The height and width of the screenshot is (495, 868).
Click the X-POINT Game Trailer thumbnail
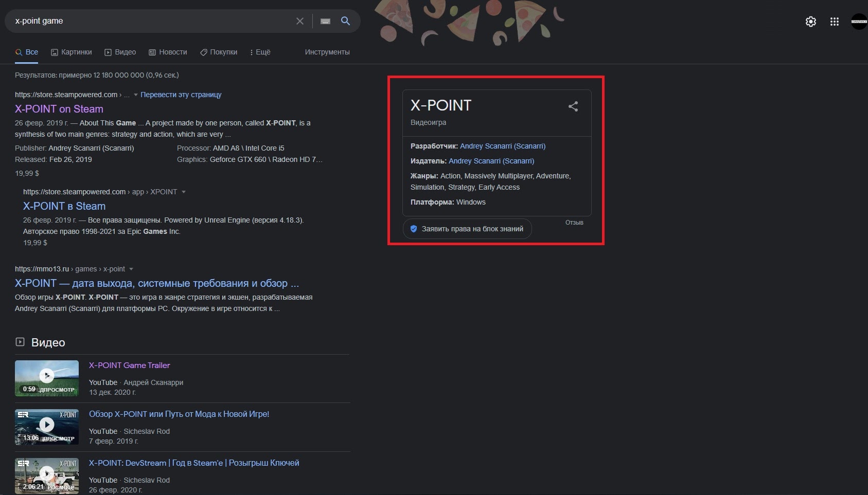47,378
